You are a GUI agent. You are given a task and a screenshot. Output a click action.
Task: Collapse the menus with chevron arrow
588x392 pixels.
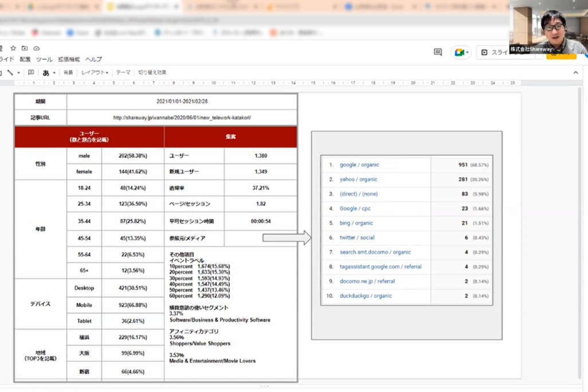[x=576, y=73]
